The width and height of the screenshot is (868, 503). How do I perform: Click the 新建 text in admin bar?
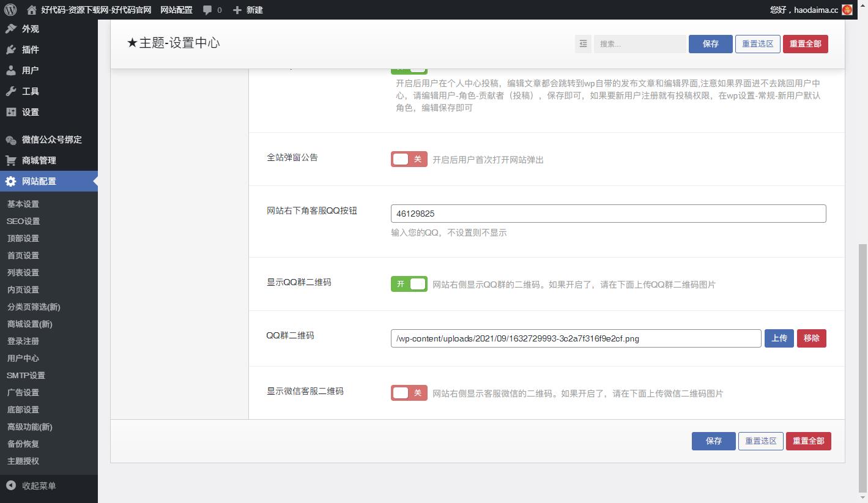[x=254, y=10]
